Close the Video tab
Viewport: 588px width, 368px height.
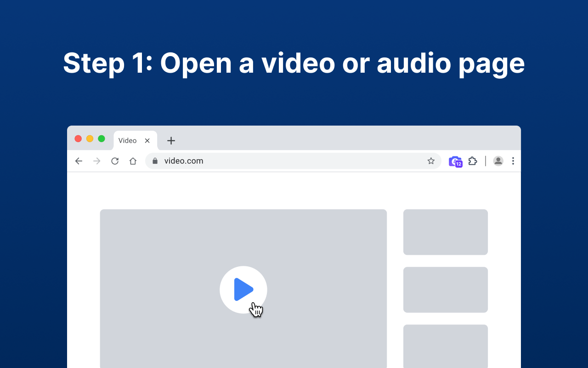pos(147,141)
